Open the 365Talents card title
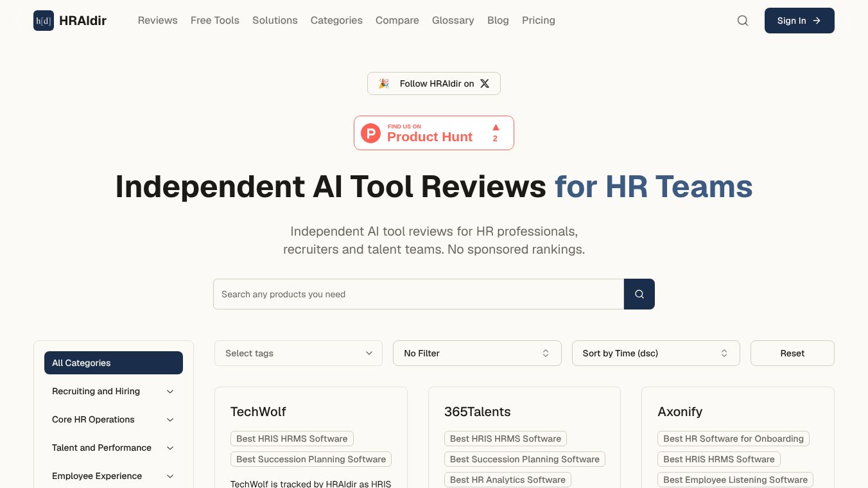The image size is (868, 488). coord(478,412)
